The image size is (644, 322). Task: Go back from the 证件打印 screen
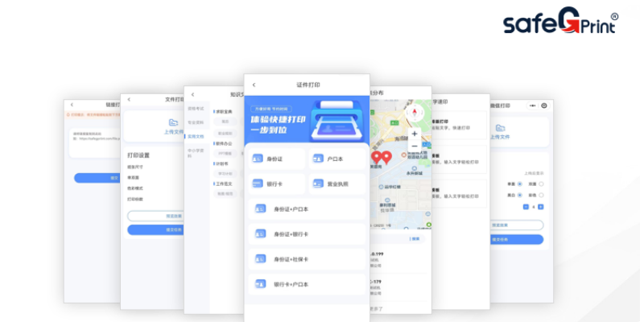254,85
